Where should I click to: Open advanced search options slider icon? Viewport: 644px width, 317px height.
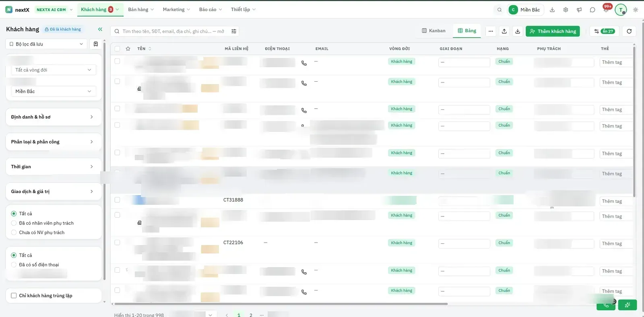(x=234, y=31)
